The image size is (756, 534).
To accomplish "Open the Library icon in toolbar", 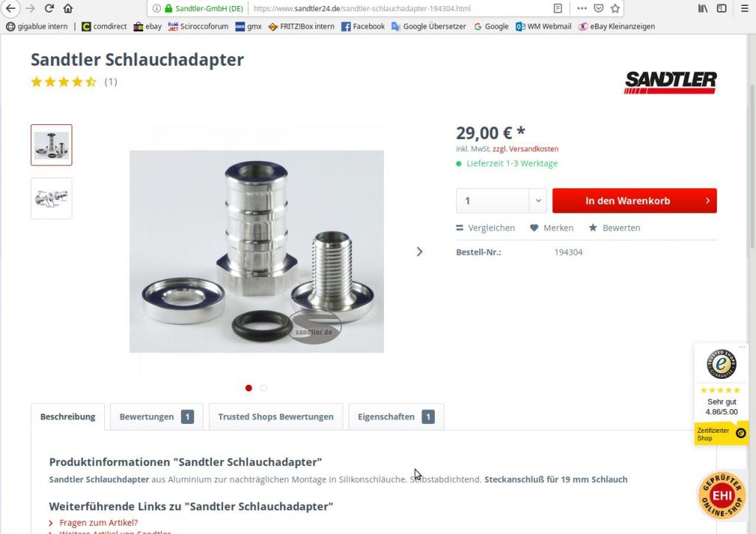I will (x=703, y=8).
